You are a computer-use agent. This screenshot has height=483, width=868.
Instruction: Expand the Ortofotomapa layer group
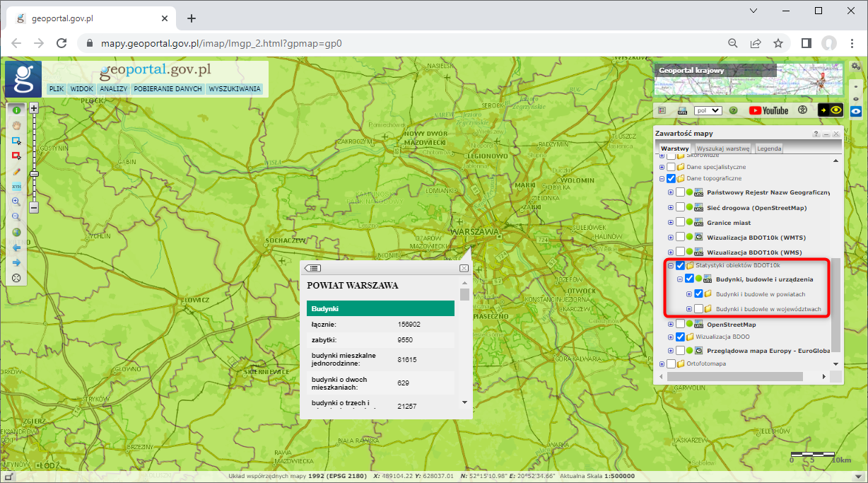coord(664,363)
